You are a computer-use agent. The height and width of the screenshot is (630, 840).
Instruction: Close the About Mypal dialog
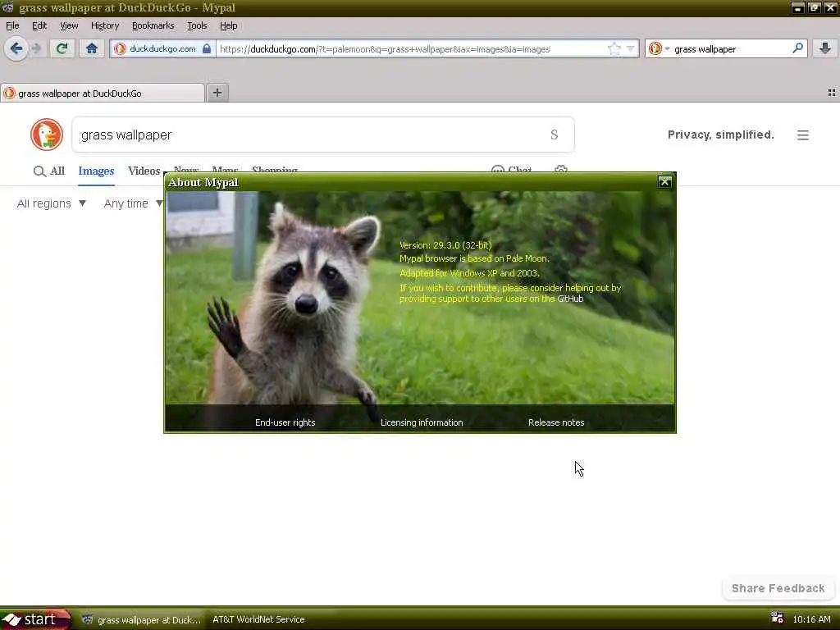click(x=664, y=182)
